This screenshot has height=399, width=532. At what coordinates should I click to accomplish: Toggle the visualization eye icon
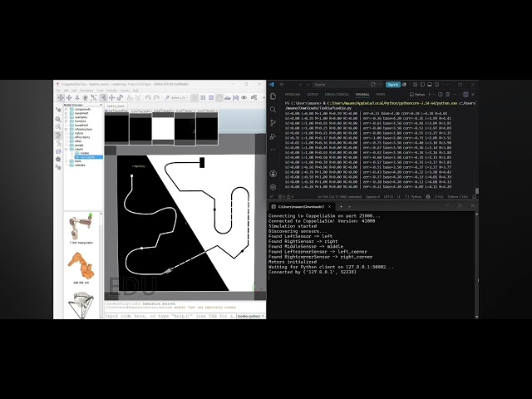pyautogui.click(x=244, y=98)
